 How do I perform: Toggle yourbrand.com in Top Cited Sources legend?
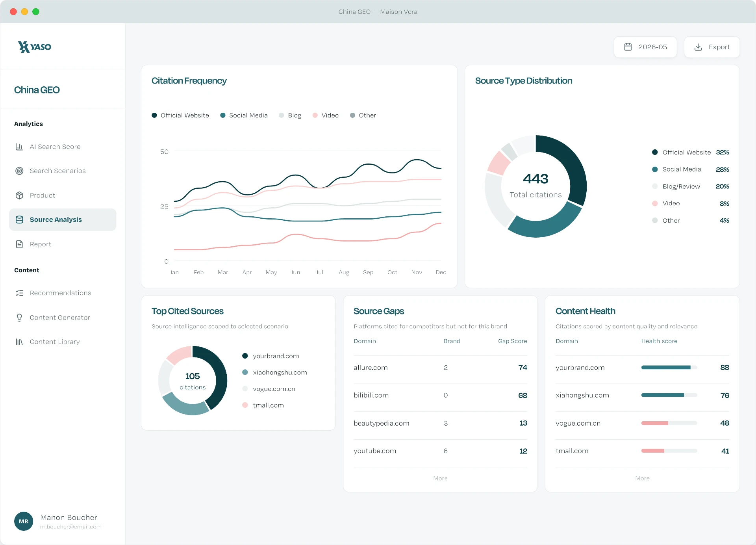point(271,356)
